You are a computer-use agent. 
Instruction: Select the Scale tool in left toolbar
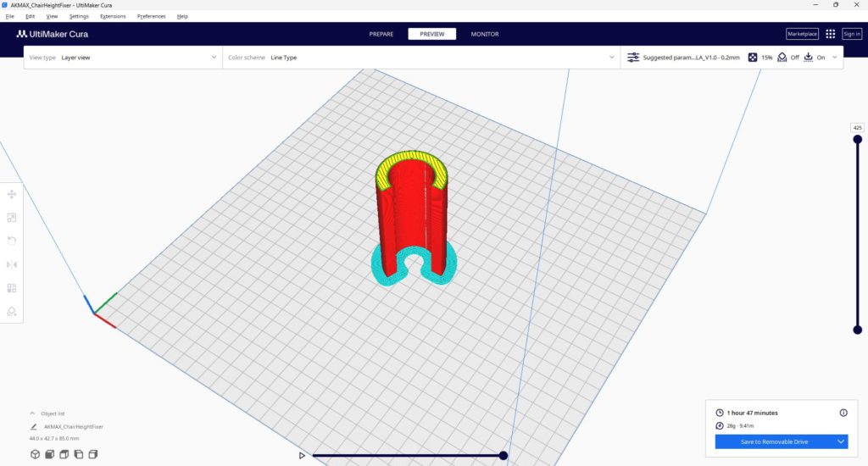(x=12, y=218)
